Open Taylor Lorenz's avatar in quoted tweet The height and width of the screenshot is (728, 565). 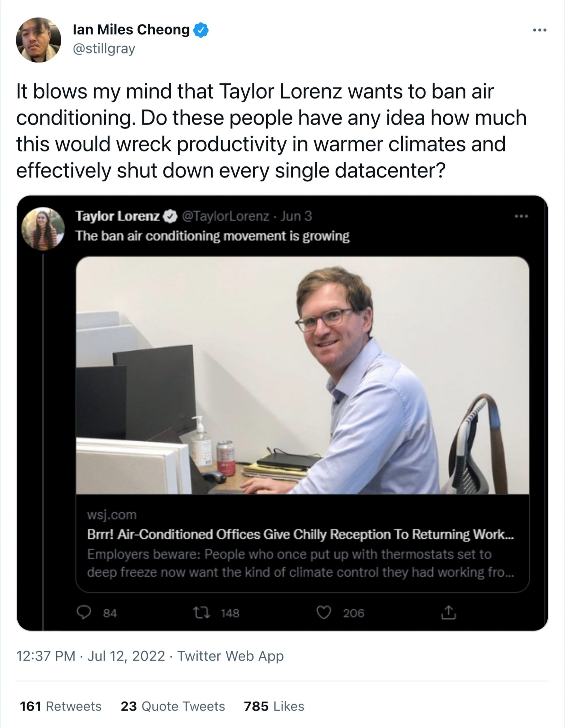click(x=43, y=228)
